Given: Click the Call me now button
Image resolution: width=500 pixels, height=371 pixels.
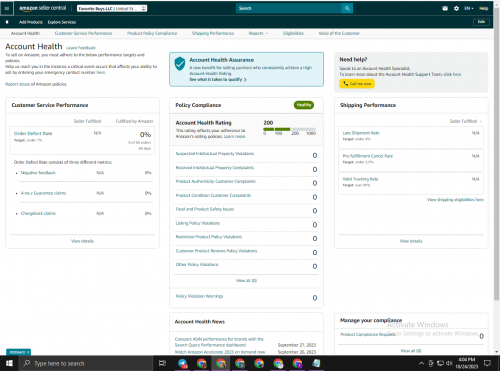Looking at the screenshot, I should point(357,84).
